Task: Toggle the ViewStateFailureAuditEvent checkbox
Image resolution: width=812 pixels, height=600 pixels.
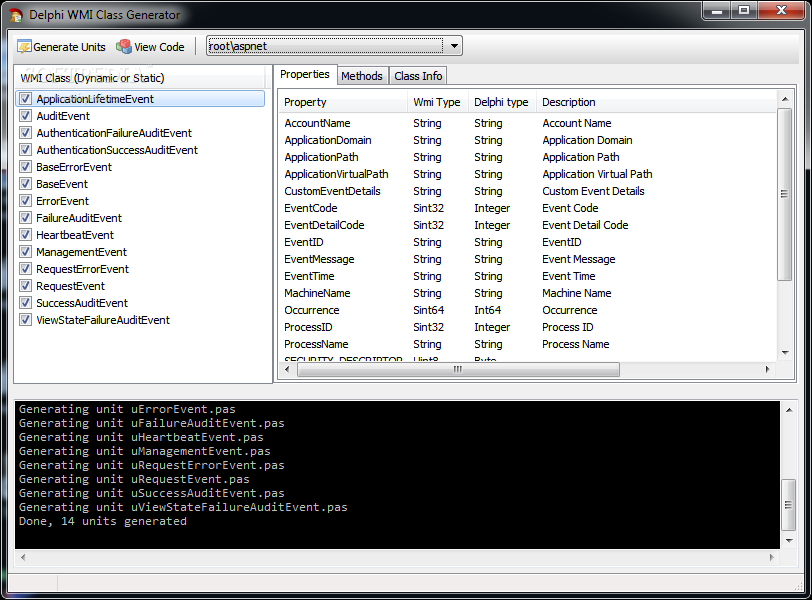Action: tap(25, 319)
